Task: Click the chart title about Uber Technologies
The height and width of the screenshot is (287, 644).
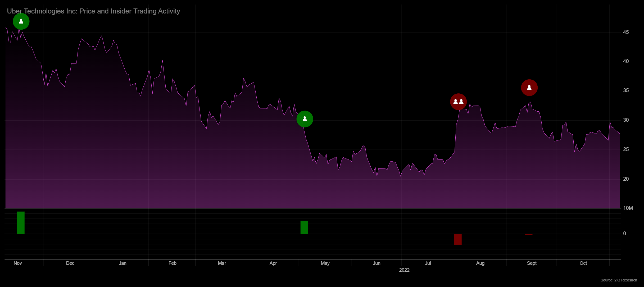Action: (x=93, y=11)
